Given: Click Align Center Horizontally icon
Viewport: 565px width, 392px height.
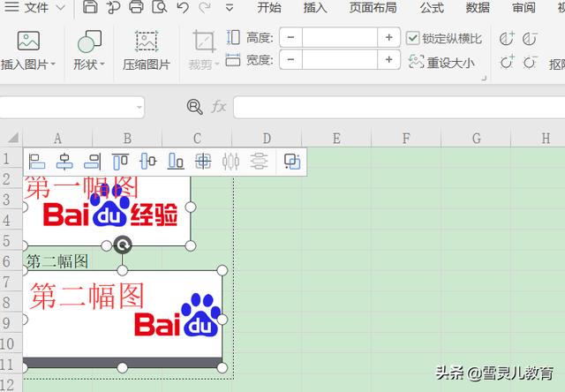Looking at the screenshot, I should tap(64, 162).
